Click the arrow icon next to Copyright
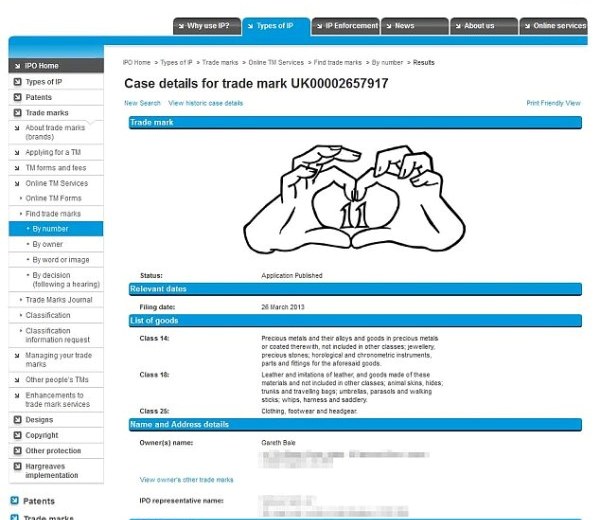Image resolution: width=600 pixels, height=520 pixels. (17, 435)
